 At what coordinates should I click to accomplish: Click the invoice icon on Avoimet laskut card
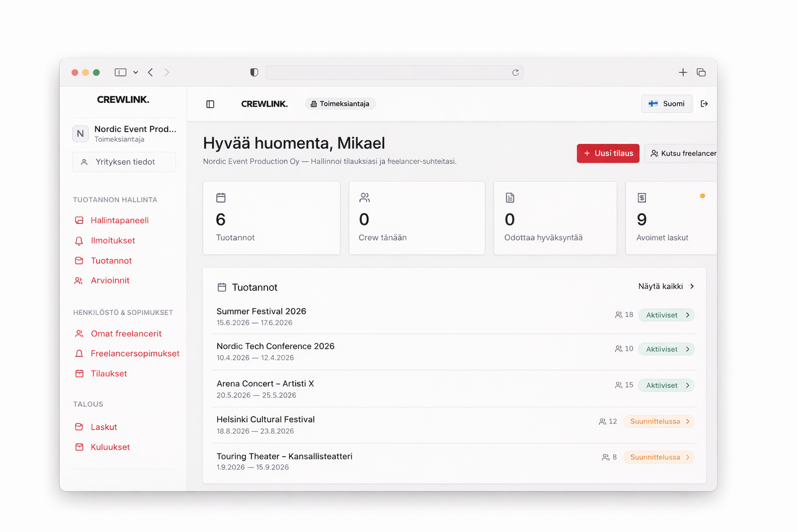click(x=642, y=198)
